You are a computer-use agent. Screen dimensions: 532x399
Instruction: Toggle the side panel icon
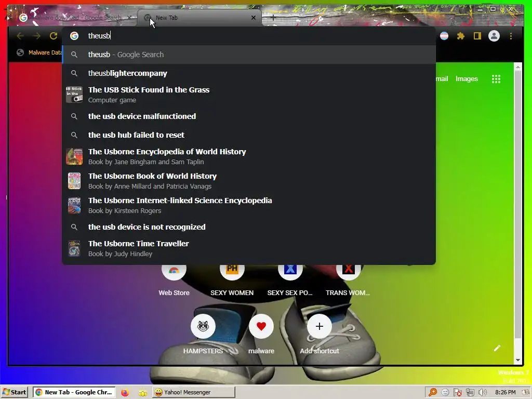[477, 36]
